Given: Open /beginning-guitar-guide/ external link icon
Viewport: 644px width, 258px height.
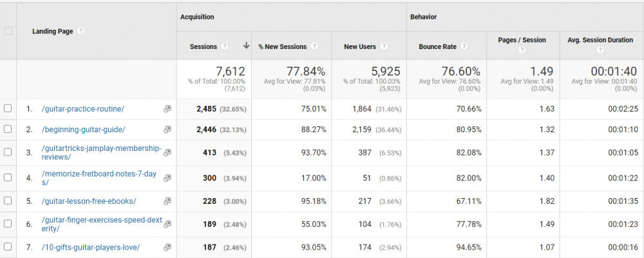Looking at the screenshot, I should pos(167,130).
